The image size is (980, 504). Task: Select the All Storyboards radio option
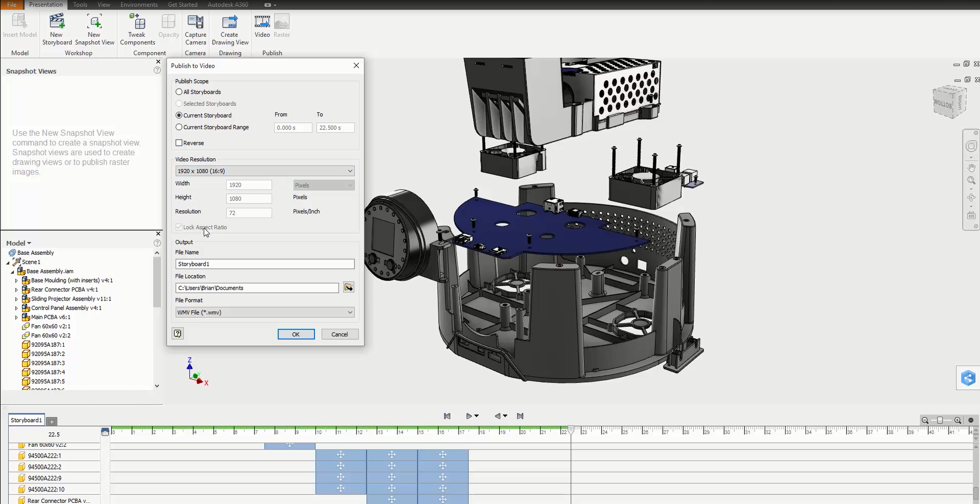(x=179, y=92)
